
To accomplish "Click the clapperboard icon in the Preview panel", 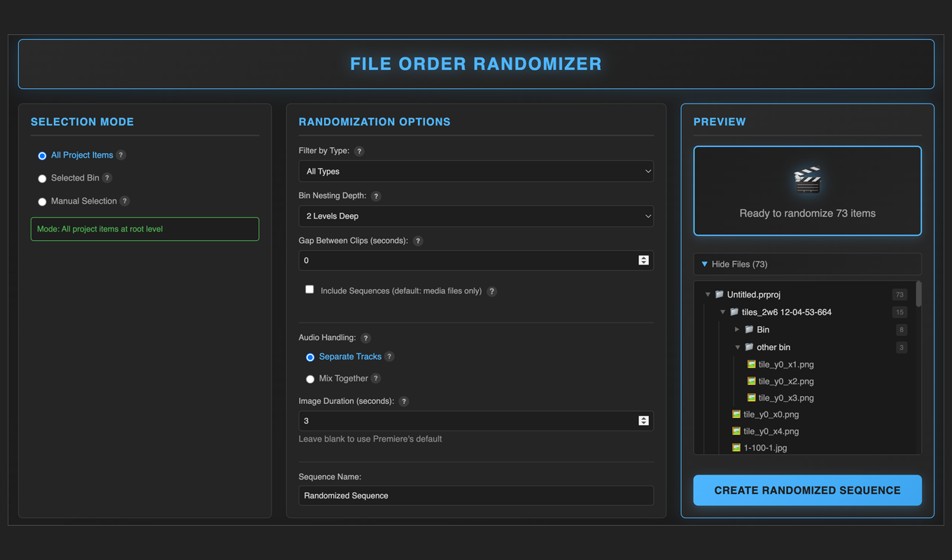I will click(x=806, y=178).
